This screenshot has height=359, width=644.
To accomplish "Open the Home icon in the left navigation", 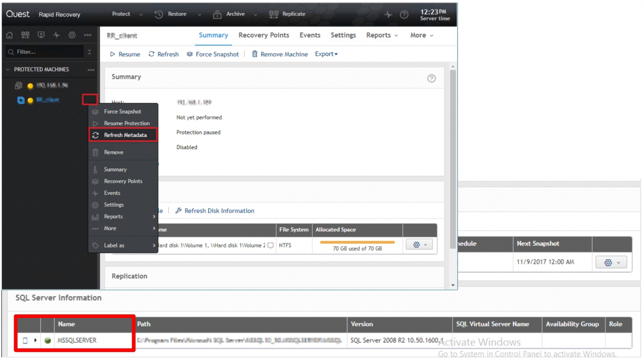I will [x=10, y=35].
